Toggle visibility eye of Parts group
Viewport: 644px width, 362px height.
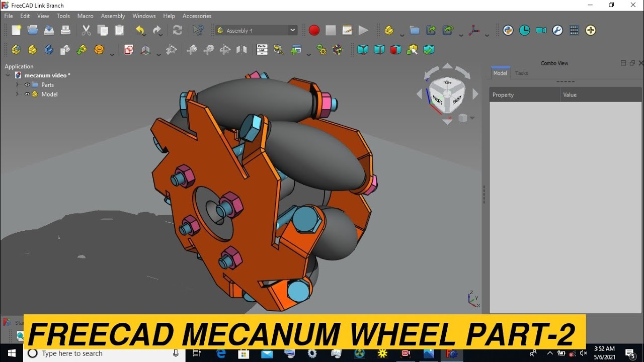coord(27,84)
